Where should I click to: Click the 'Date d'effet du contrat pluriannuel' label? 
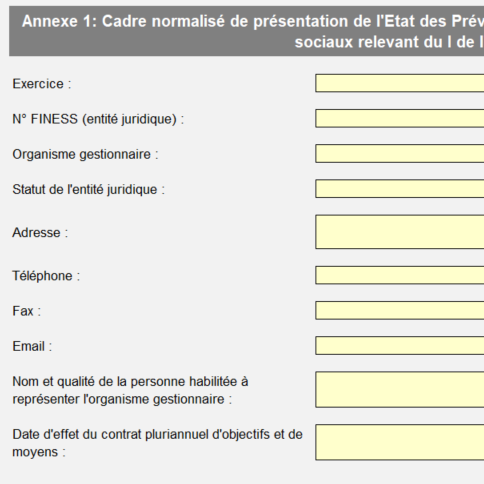157,443
